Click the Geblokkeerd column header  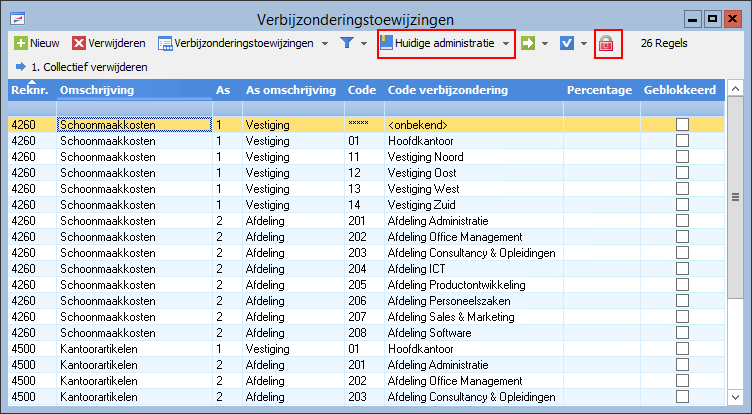click(x=680, y=90)
